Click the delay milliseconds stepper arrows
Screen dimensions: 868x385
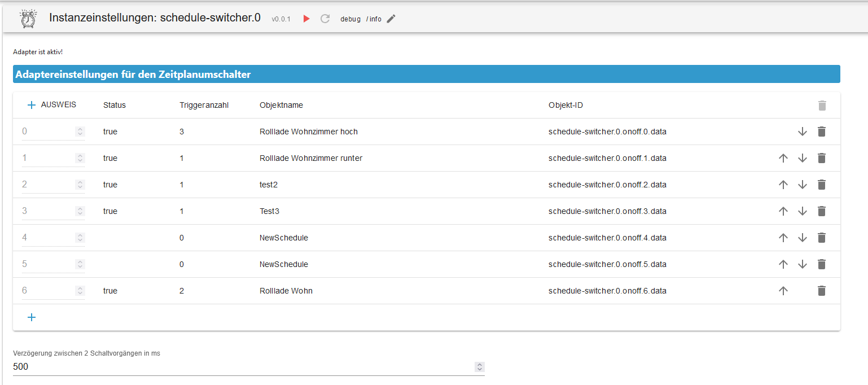click(479, 367)
